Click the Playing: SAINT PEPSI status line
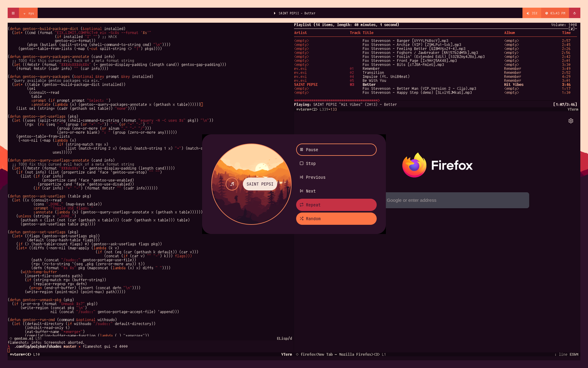This screenshot has height=368, width=588. [345, 105]
